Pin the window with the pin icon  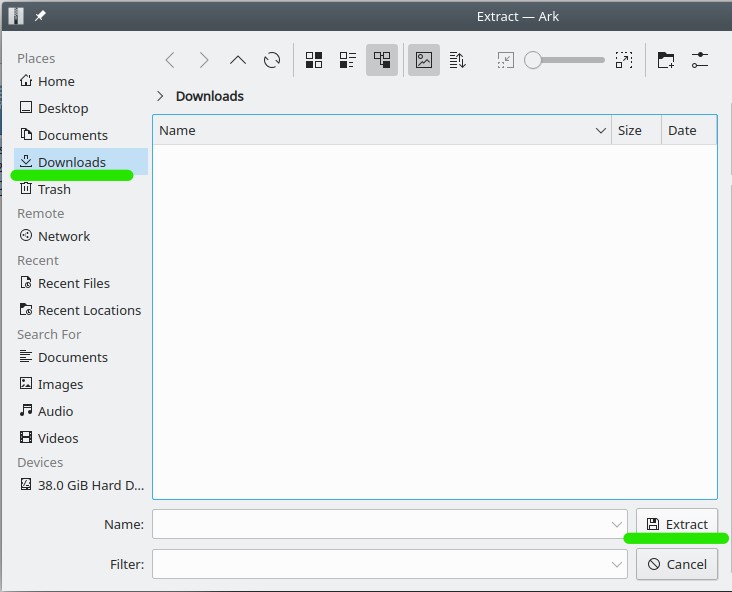tap(40, 16)
